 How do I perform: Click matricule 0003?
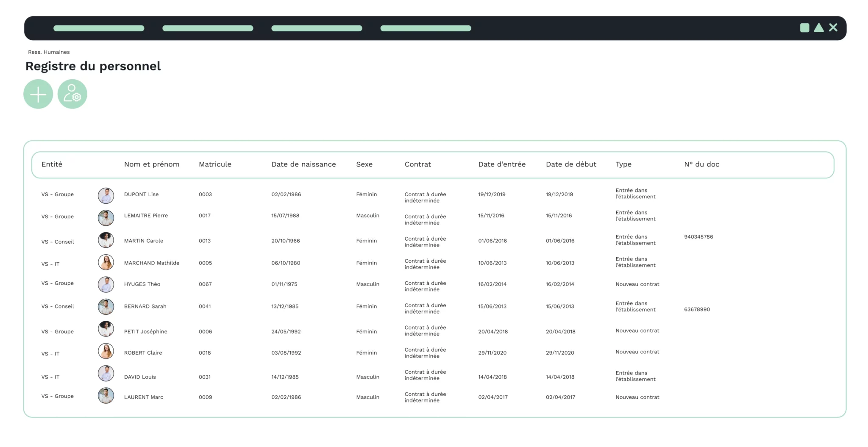tap(205, 194)
